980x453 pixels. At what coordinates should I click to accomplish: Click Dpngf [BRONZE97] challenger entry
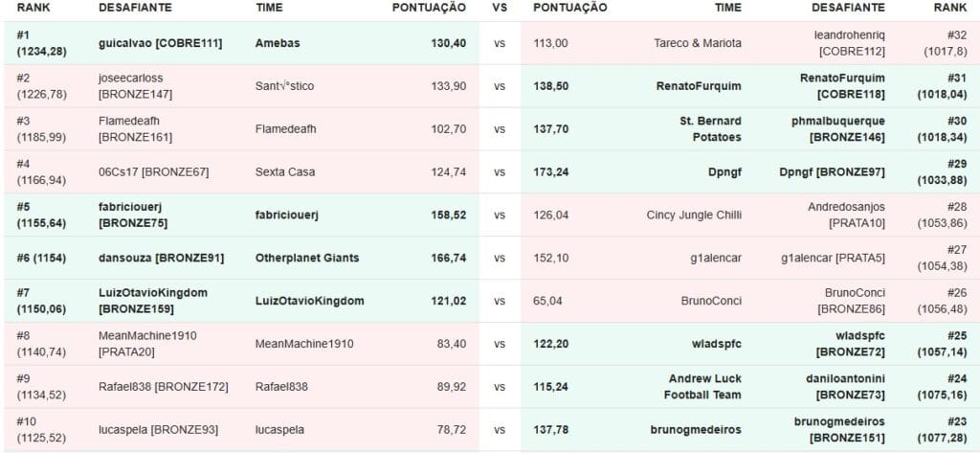[x=832, y=172]
